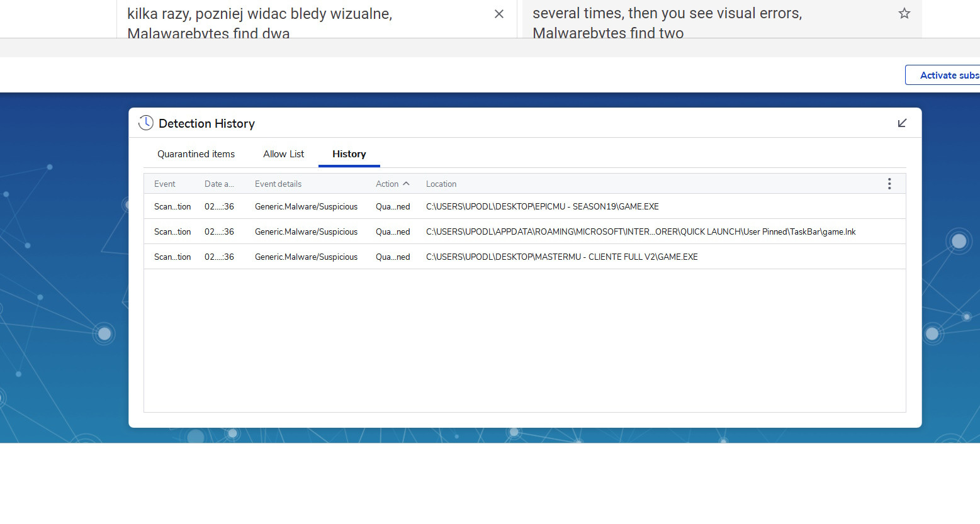Collapse the Detection History panel with the arrow icon
The image size is (980, 524).
(x=902, y=123)
